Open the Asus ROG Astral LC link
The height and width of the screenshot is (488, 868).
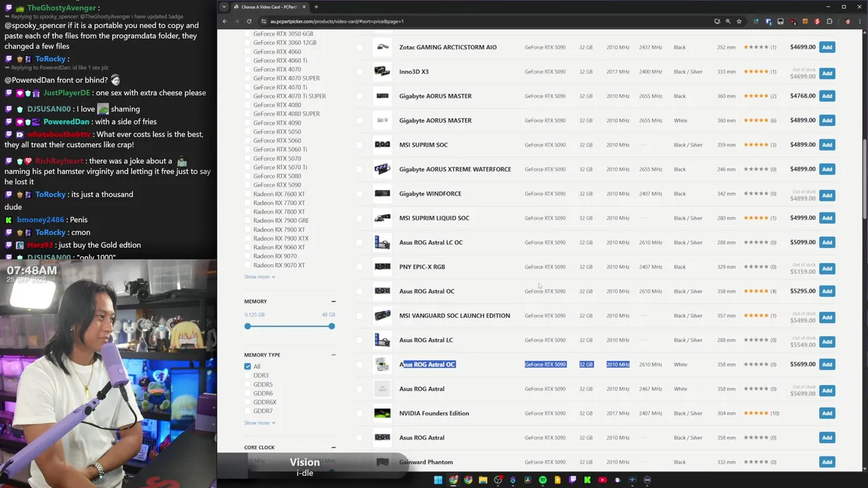(x=426, y=340)
